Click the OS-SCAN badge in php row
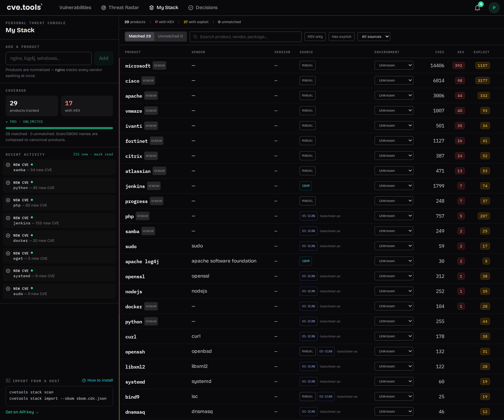 click(x=308, y=216)
